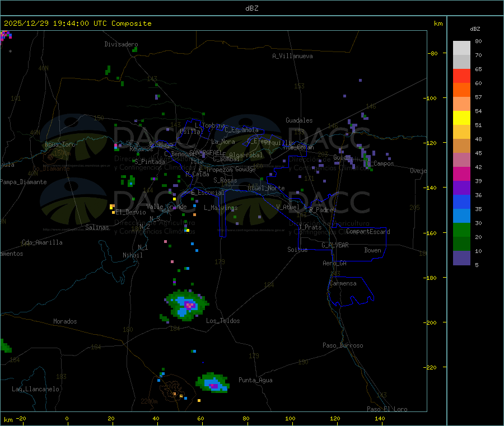Click the Reyunos location label
Image resolution: width=504 pixels, height=426 pixels.
(x=141, y=149)
